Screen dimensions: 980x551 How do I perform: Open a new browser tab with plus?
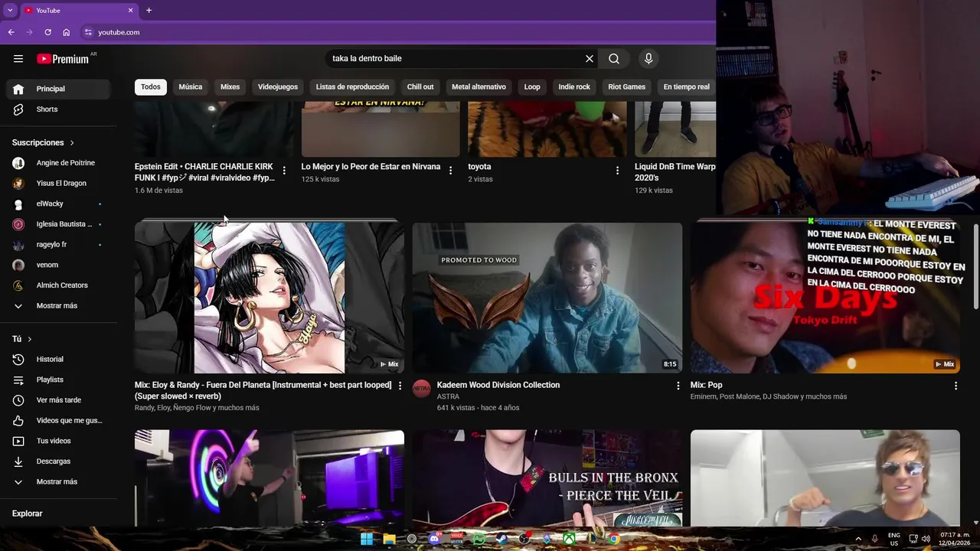tap(149, 10)
